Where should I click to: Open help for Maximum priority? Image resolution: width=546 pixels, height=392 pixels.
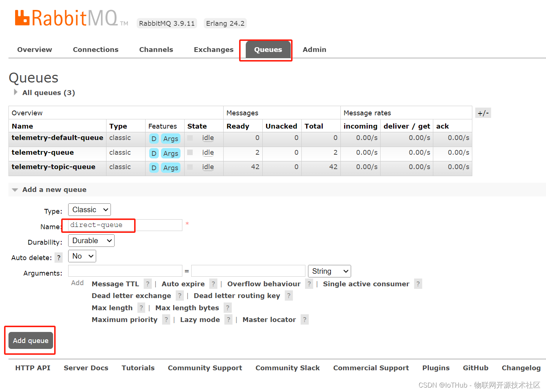pyautogui.click(x=166, y=319)
